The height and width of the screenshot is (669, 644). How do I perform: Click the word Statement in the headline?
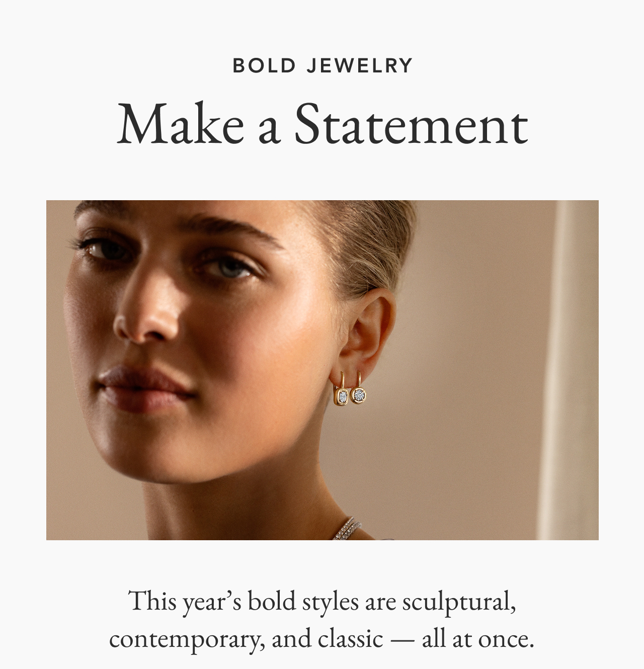[x=411, y=126]
